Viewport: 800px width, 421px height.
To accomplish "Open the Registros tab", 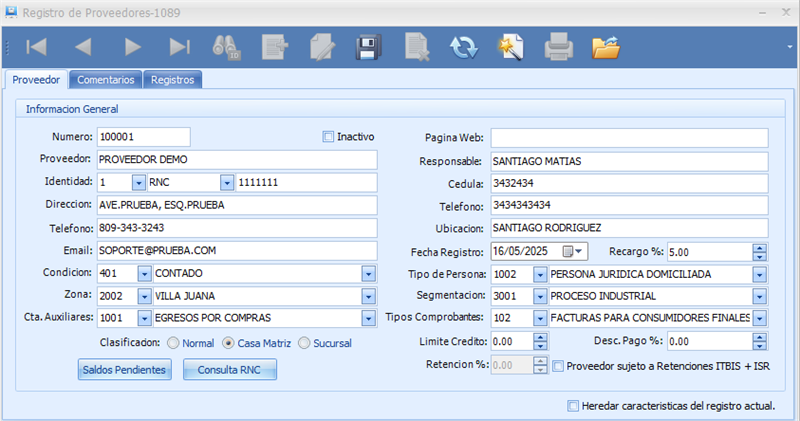I will [x=173, y=79].
